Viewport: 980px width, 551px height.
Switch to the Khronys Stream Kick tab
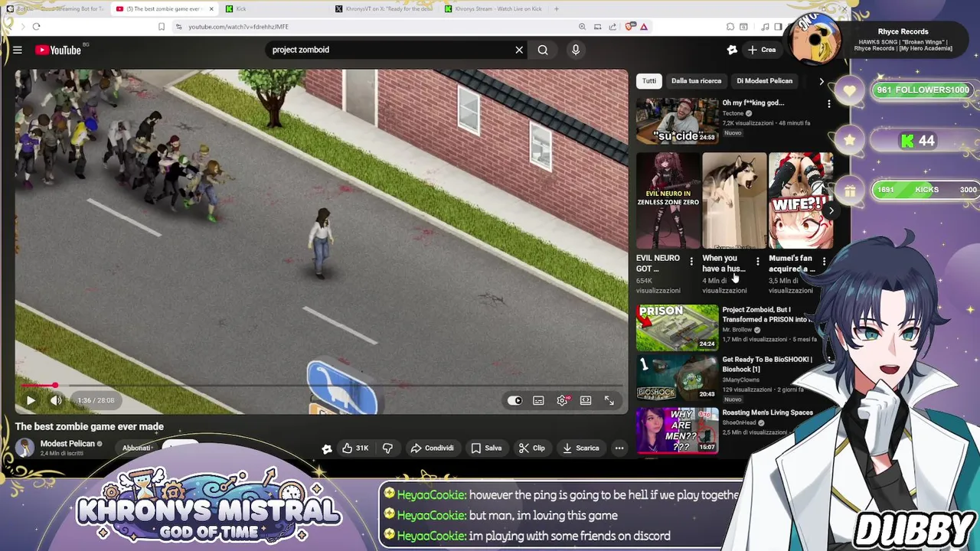495,8
